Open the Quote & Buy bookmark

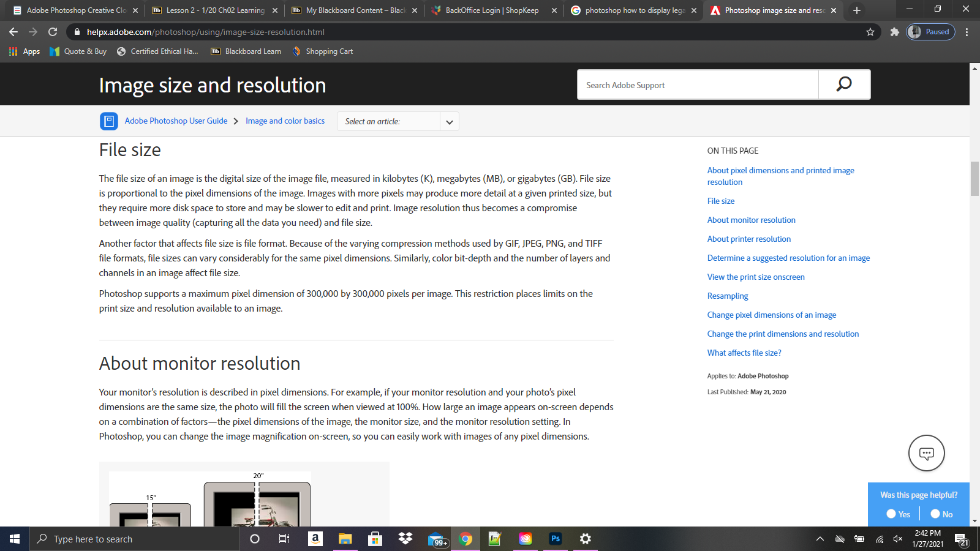pyautogui.click(x=78, y=51)
